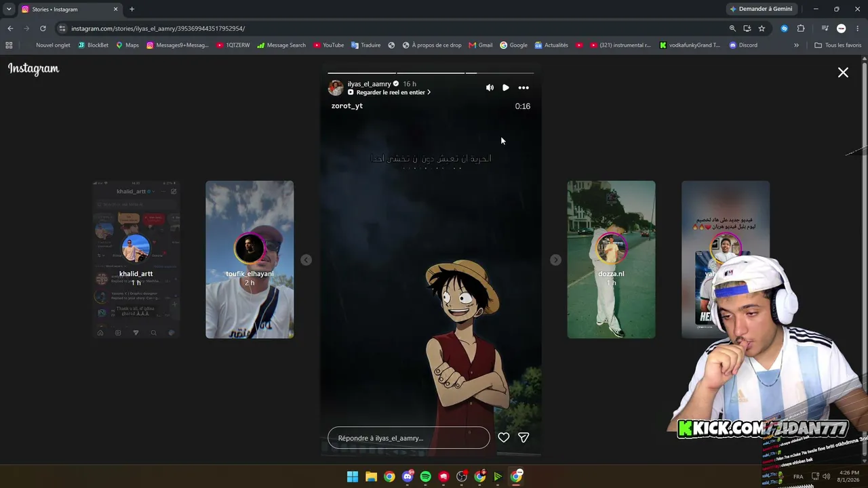Open the Gmail bookmark

480,45
